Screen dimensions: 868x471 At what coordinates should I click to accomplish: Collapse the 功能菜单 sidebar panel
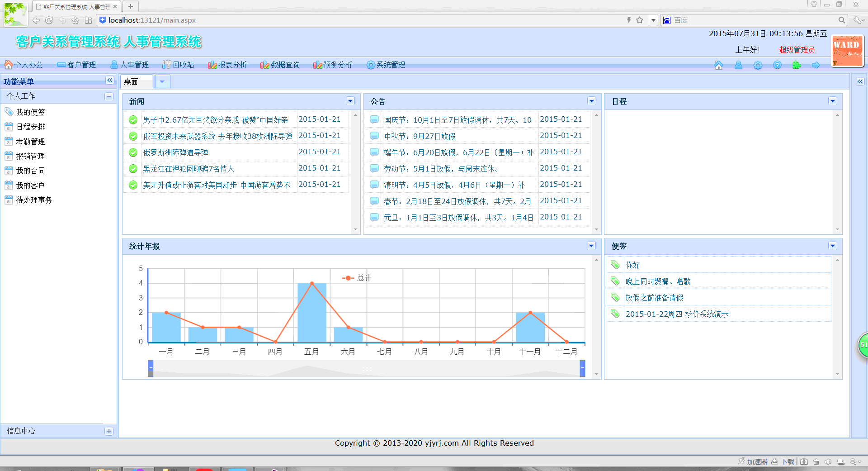pos(109,80)
